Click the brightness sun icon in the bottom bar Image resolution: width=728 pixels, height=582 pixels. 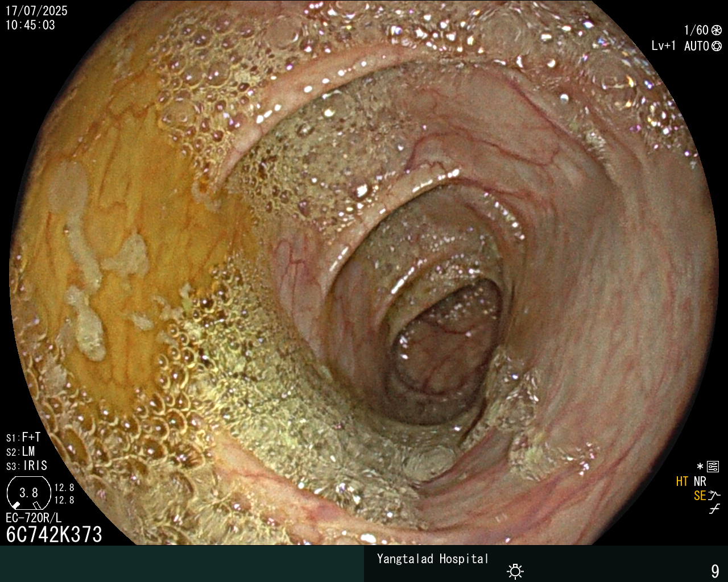click(x=515, y=571)
